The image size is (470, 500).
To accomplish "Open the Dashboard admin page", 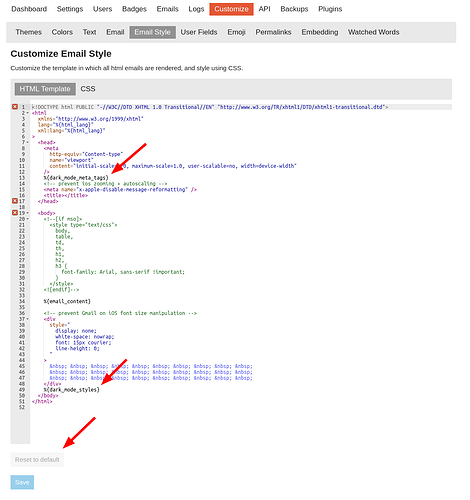I will coord(29,9).
